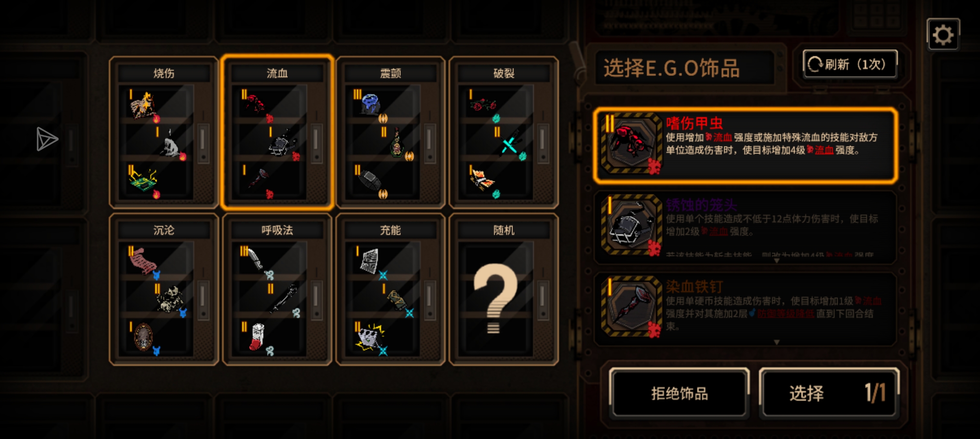
Task: Open the settings gear icon
Action: tap(943, 35)
